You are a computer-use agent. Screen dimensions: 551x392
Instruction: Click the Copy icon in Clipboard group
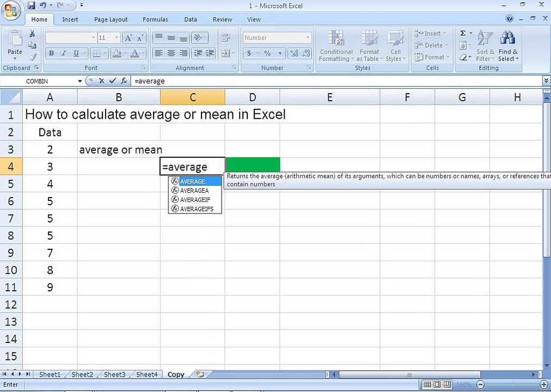[32, 45]
